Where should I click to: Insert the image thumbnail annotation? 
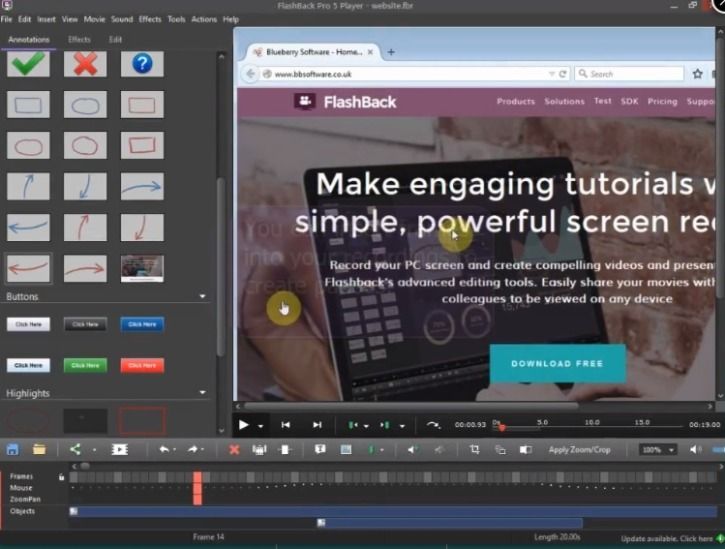coord(142,268)
